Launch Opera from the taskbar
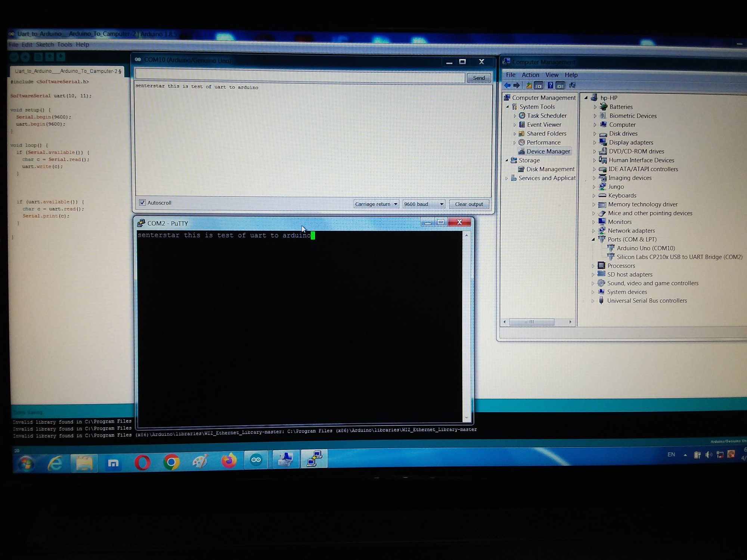The height and width of the screenshot is (560, 747). [142, 463]
